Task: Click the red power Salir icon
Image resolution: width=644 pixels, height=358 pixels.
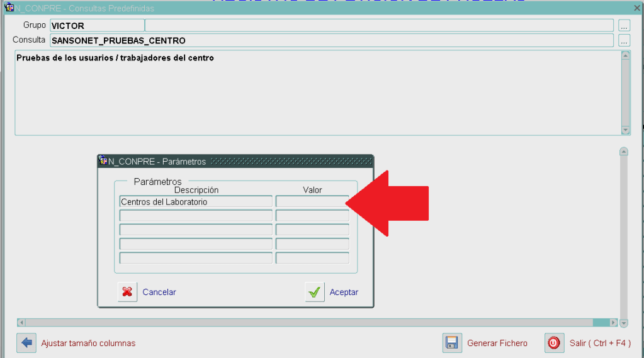Action: (x=553, y=343)
